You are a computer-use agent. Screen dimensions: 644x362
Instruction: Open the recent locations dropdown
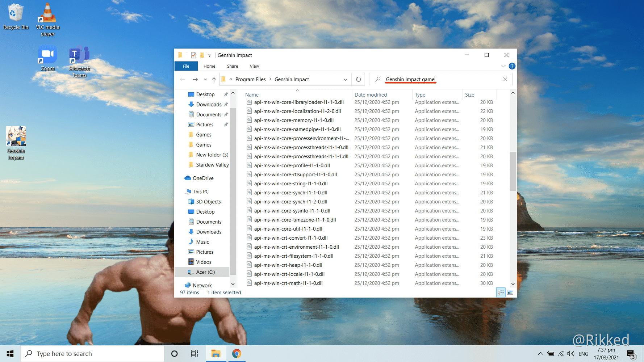[x=205, y=80]
